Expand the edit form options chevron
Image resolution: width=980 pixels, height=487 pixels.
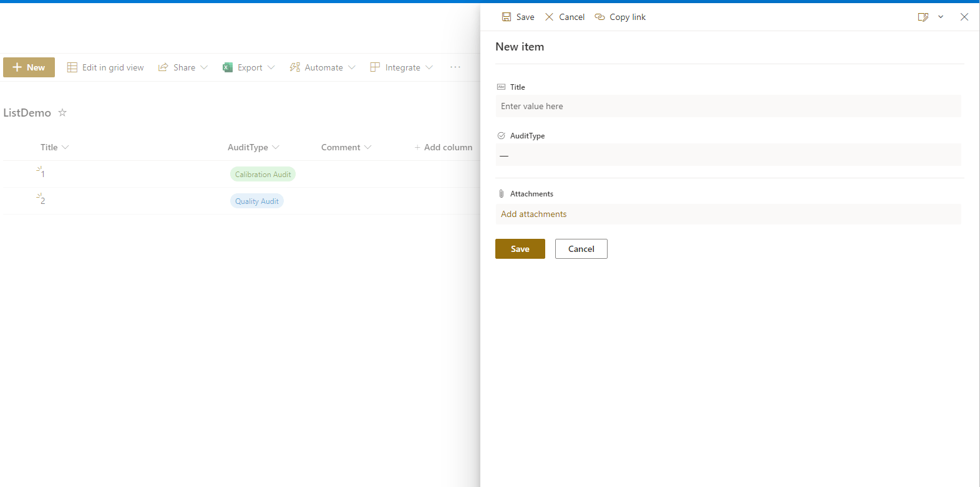click(x=941, y=17)
